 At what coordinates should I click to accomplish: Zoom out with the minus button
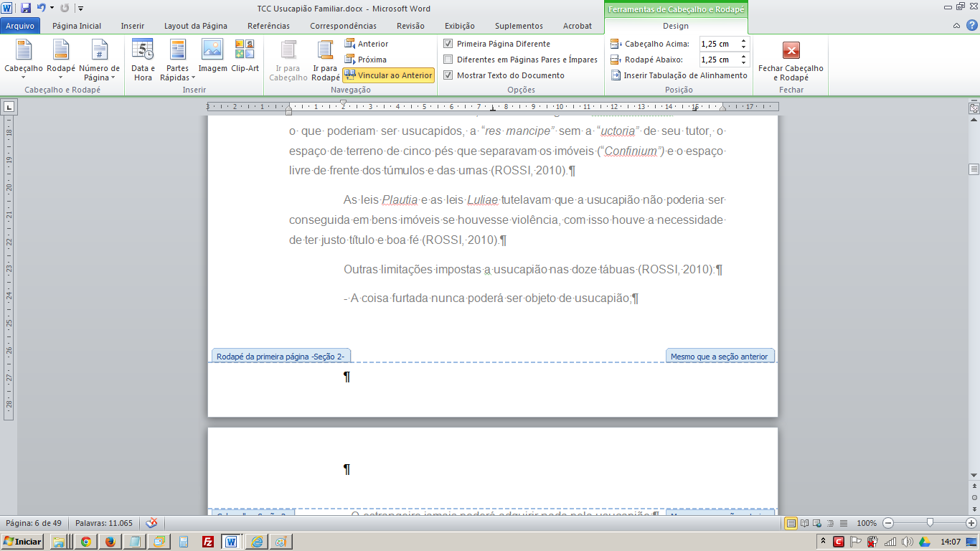(888, 523)
